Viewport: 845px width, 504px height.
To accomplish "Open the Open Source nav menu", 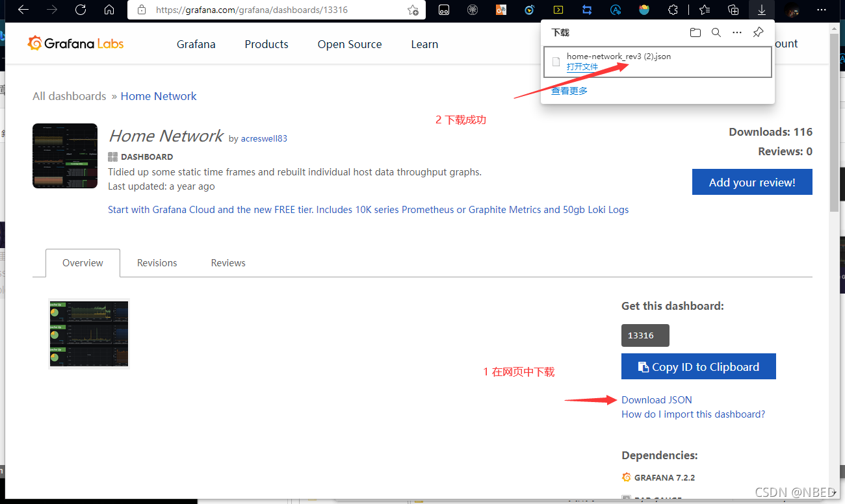I will click(350, 44).
